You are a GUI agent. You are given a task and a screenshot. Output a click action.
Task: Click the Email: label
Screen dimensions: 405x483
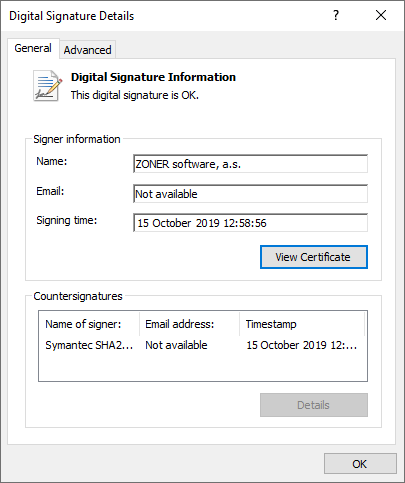(x=50, y=191)
